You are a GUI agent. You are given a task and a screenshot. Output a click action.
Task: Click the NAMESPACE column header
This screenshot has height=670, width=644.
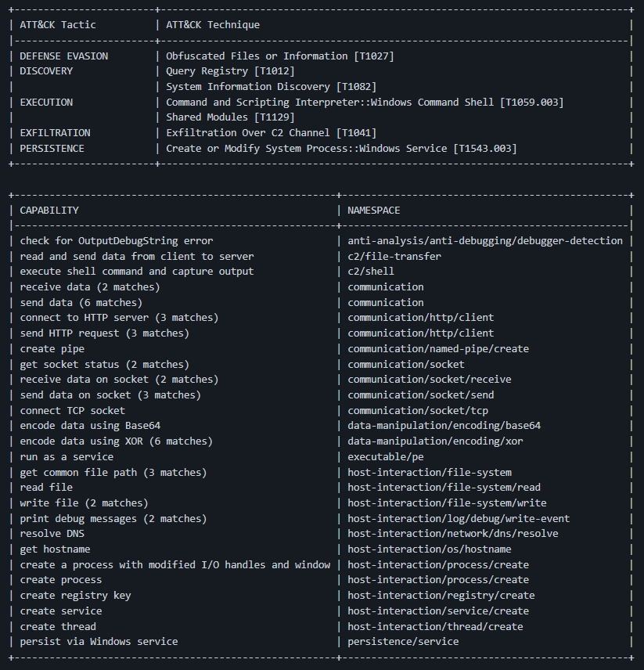point(373,211)
